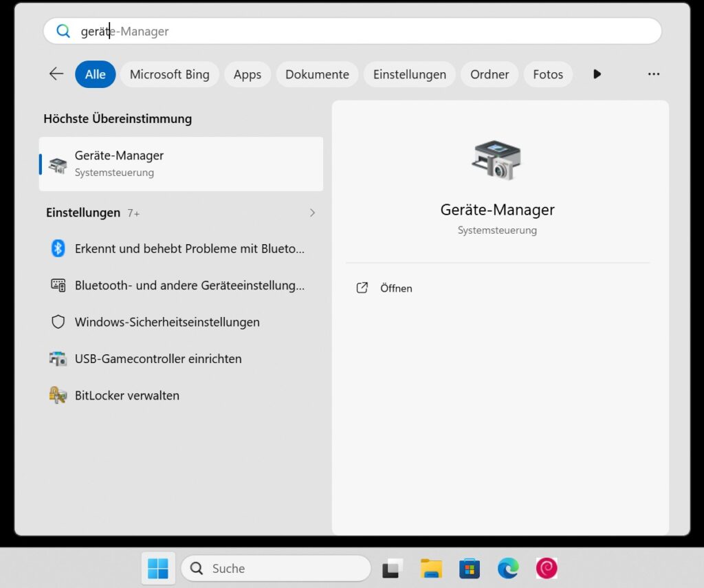Open the Debian swirl app in taskbar

pyautogui.click(x=547, y=568)
